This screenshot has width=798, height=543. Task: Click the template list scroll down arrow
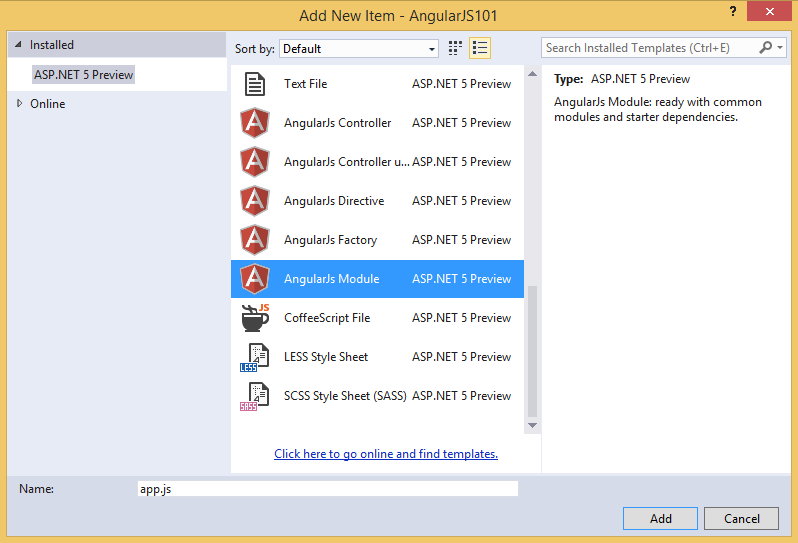532,425
